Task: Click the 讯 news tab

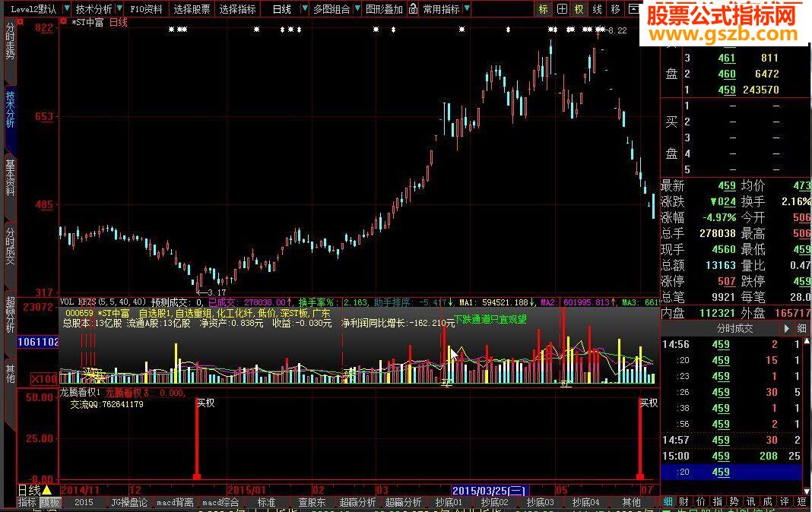Action: 750,501
